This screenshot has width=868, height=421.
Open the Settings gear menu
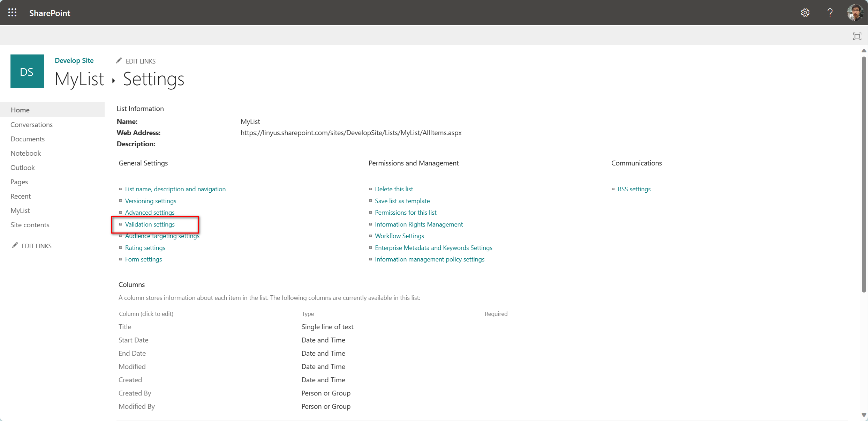tap(805, 13)
